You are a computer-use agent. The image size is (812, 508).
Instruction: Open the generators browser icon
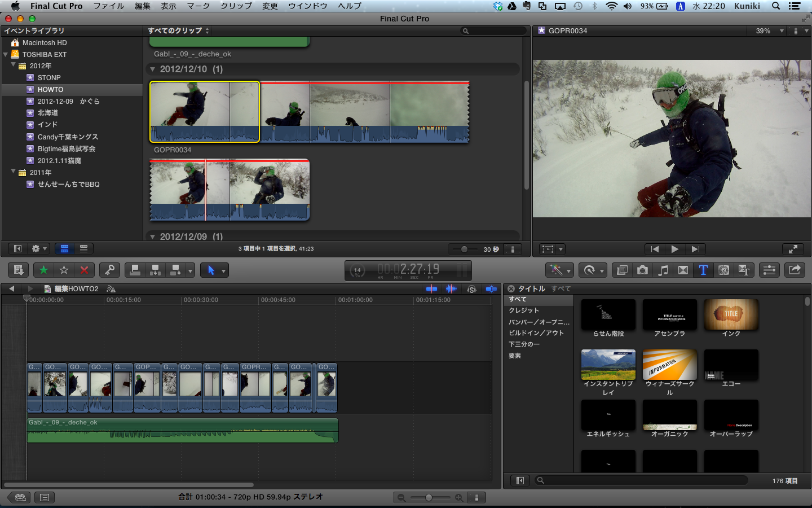(x=723, y=270)
